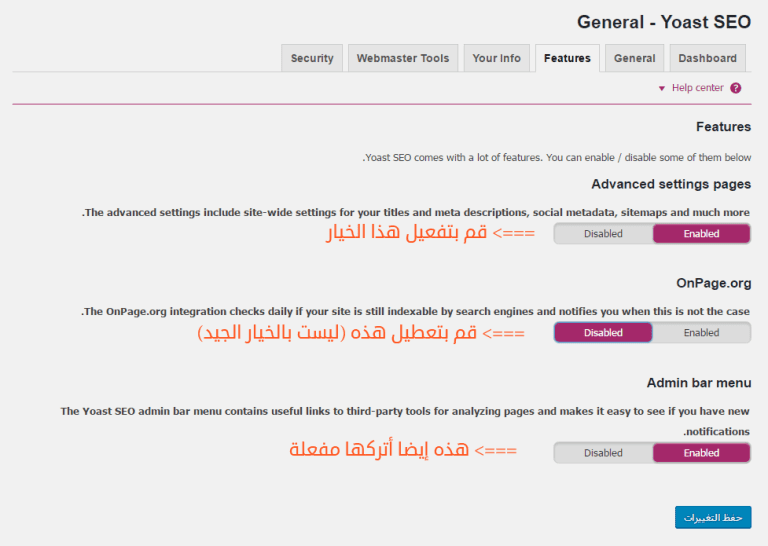This screenshot has width=768, height=546.
Task: Switch to the General tab
Action: pyautogui.click(x=634, y=58)
